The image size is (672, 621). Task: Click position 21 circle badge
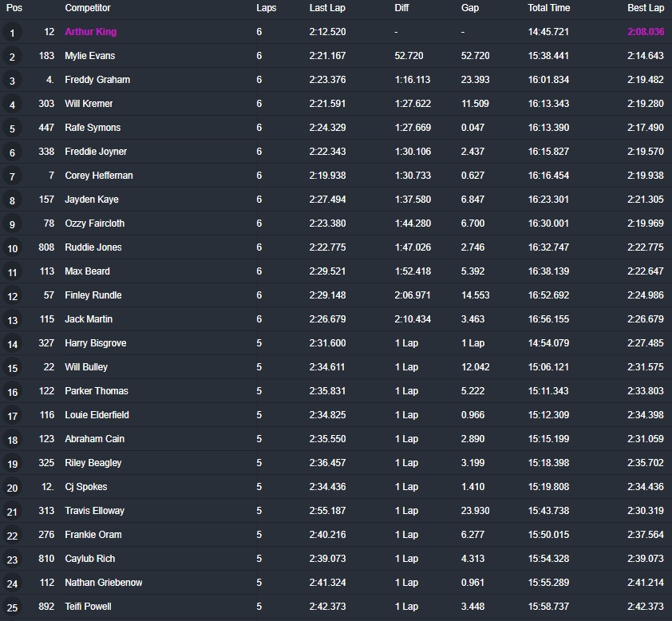click(x=12, y=512)
